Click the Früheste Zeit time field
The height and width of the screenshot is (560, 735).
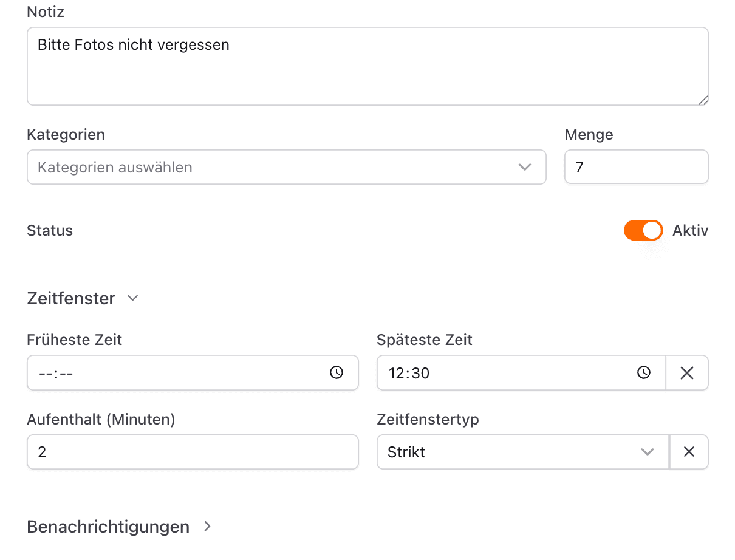coord(176,372)
